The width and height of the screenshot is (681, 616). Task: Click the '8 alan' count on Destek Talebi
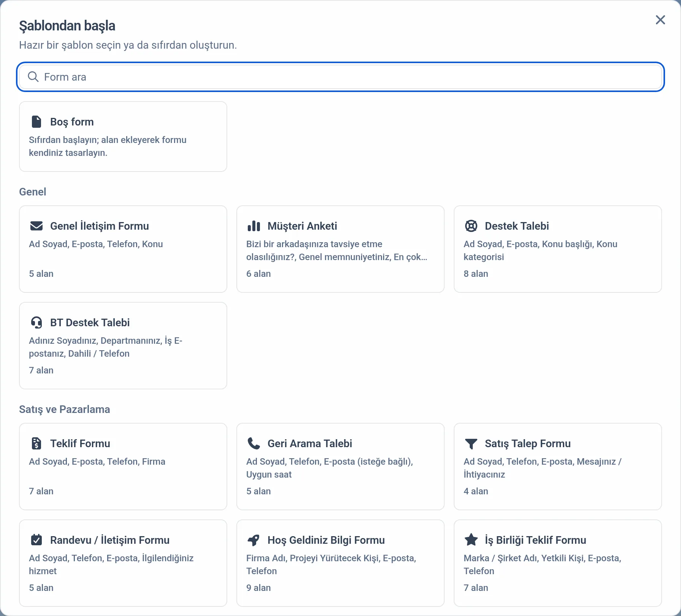[476, 274]
